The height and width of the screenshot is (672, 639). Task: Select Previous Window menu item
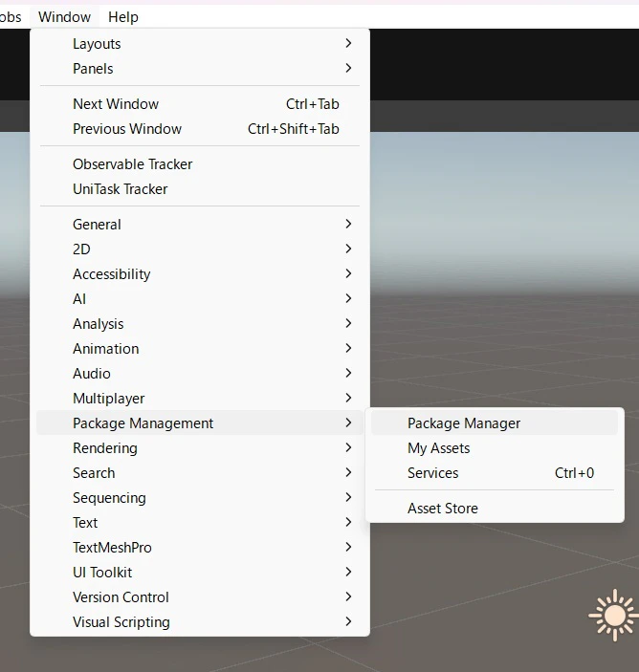pos(200,129)
